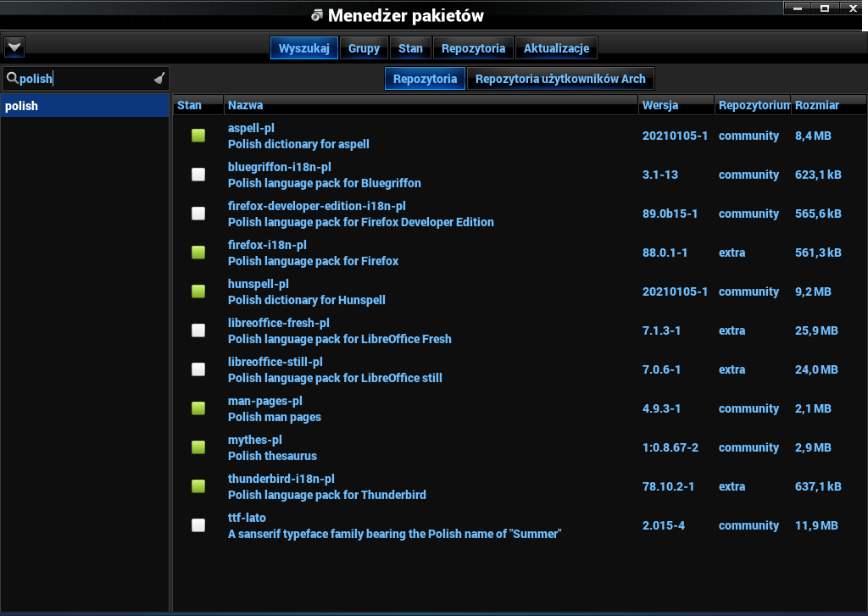Screen dimensions: 868x616
Task: Switch to the Wyszukaj tab
Action: coord(304,48)
